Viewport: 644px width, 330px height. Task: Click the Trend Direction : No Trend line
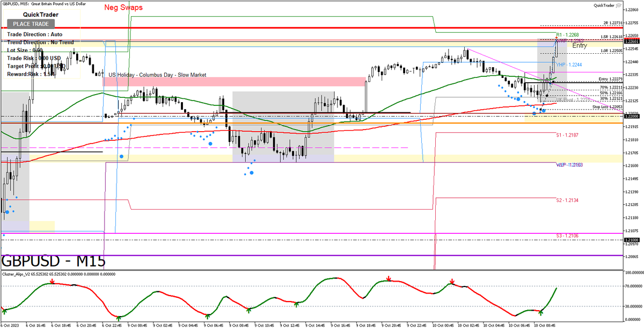40,42
